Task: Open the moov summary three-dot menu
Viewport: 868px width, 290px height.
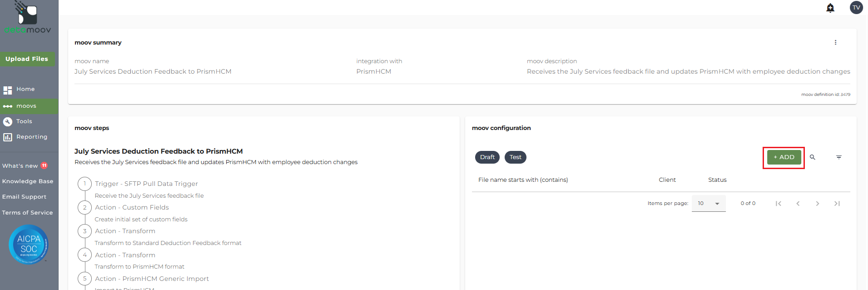Action: tap(835, 42)
